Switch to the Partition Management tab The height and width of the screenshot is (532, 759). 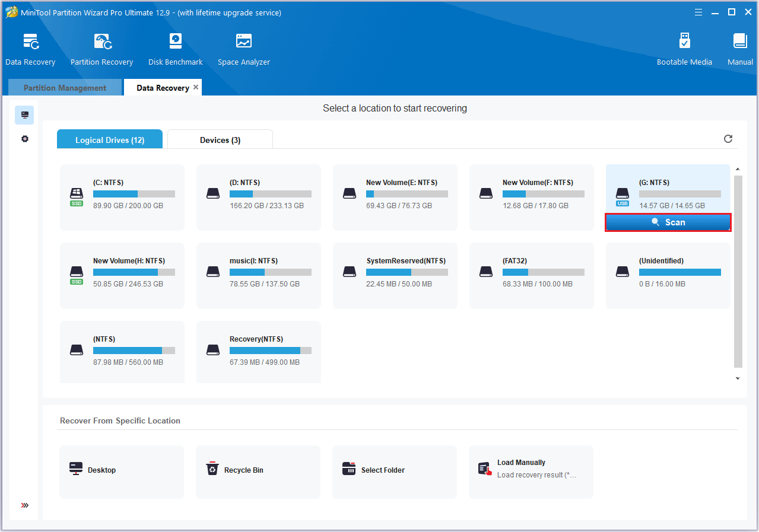pyautogui.click(x=65, y=88)
